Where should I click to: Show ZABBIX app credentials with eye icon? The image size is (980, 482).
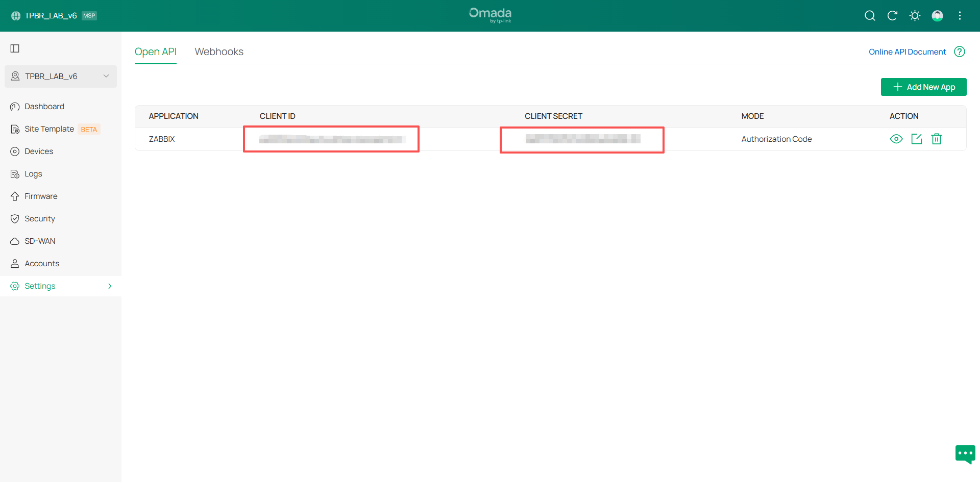pyautogui.click(x=896, y=139)
